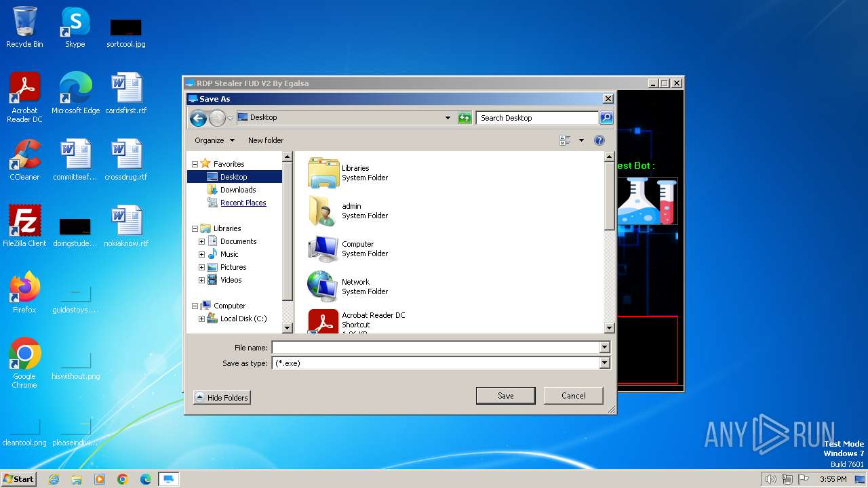Click navigation pane scrollbar down arrow

tap(287, 328)
